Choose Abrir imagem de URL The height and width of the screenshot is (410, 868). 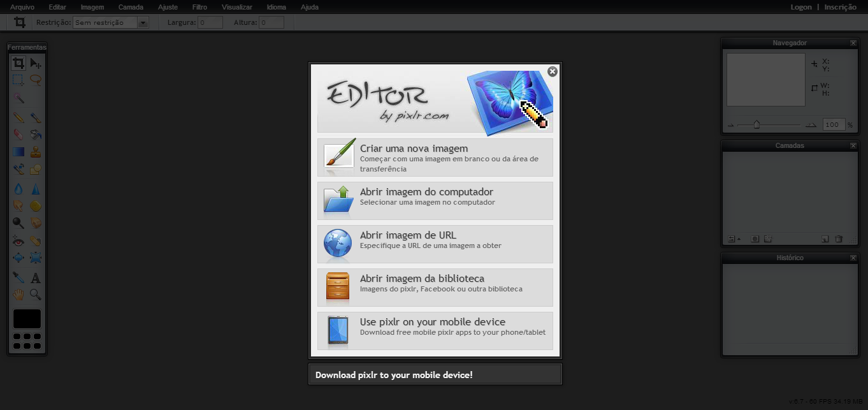pos(435,244)
